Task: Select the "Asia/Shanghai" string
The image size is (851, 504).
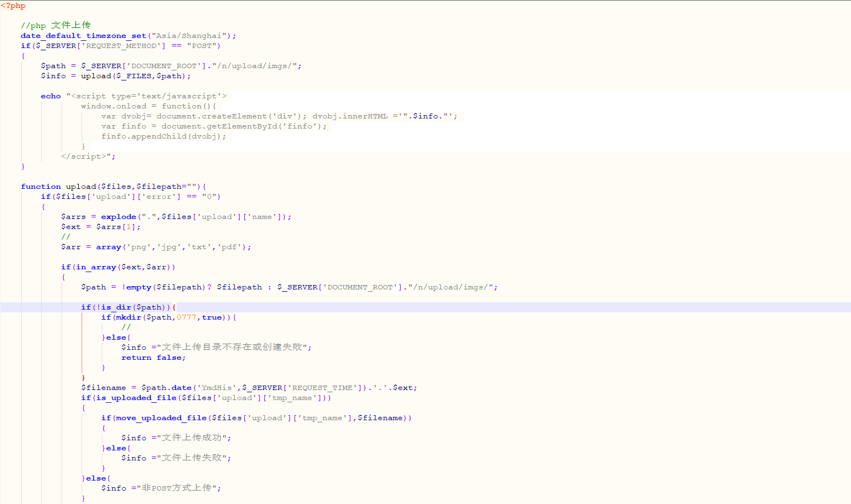Action: point(189,36)
